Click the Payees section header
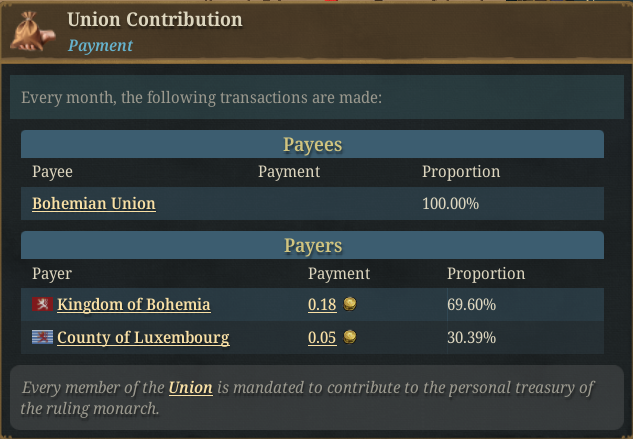The image size is (633, 439). (x=313, y=144)
